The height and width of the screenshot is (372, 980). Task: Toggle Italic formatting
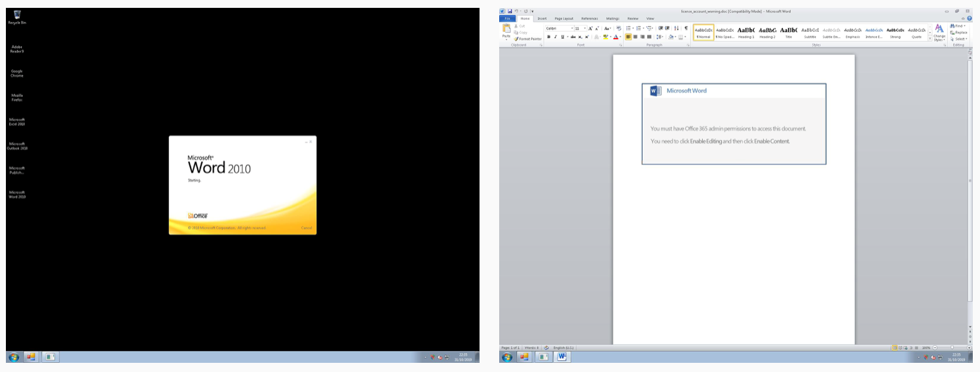(x=556, y=37)
